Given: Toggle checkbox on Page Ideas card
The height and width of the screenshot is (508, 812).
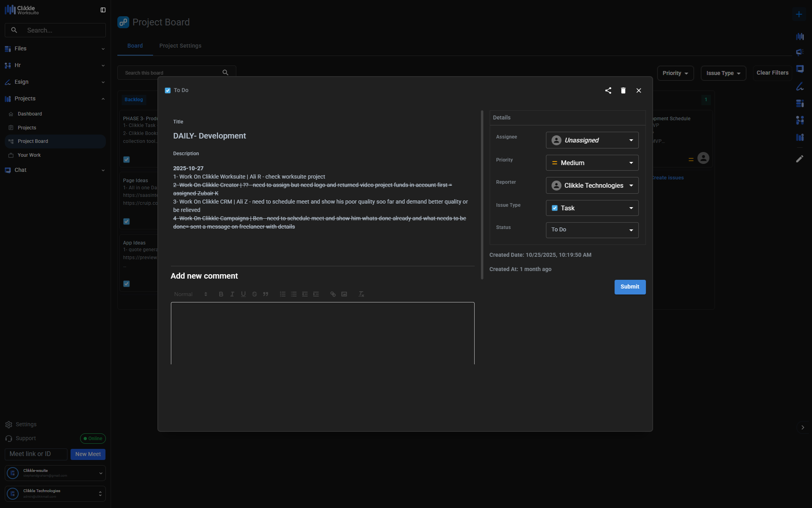Looking at the screenshot, I should click(x=126, y=221).
